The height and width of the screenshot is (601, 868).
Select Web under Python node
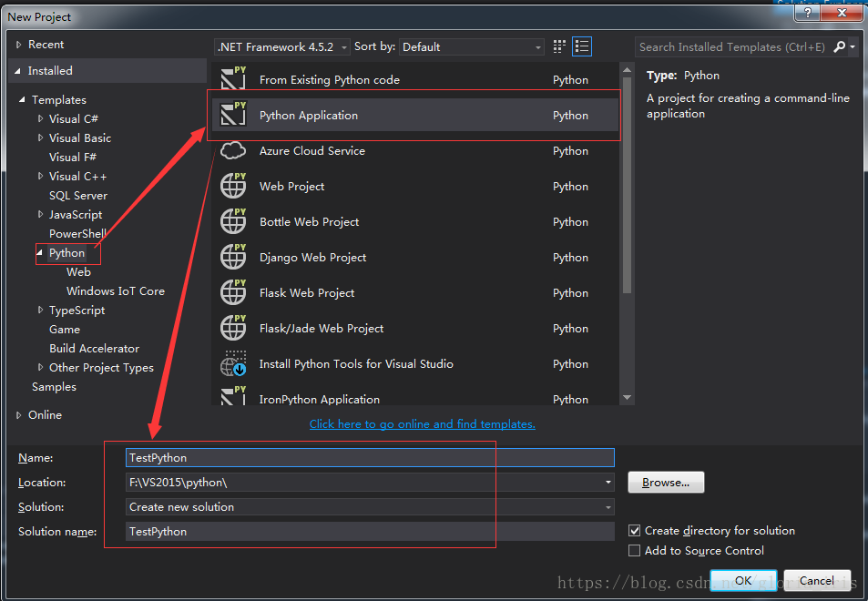(x=78, y=271)
